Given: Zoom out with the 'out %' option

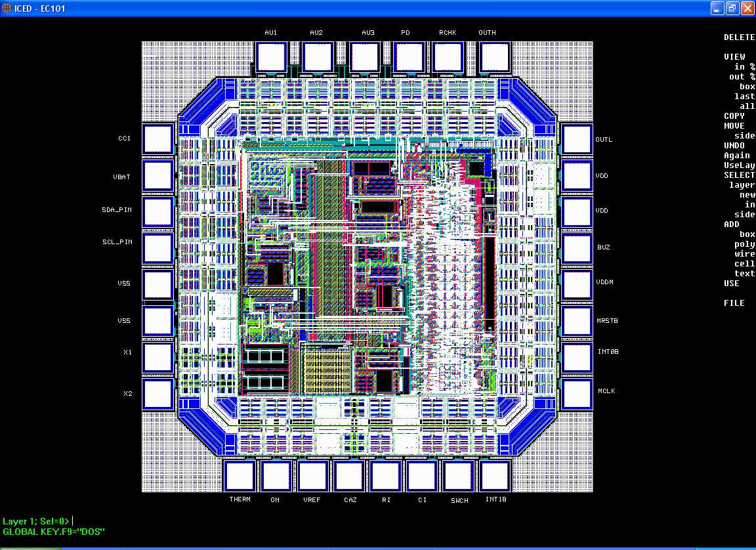Looking at the screenshot, I should pos(742,77).
